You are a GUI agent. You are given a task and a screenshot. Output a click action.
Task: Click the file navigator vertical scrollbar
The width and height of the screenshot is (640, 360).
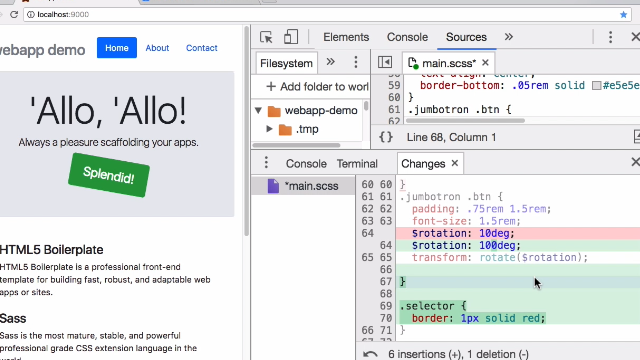(366, 106)
